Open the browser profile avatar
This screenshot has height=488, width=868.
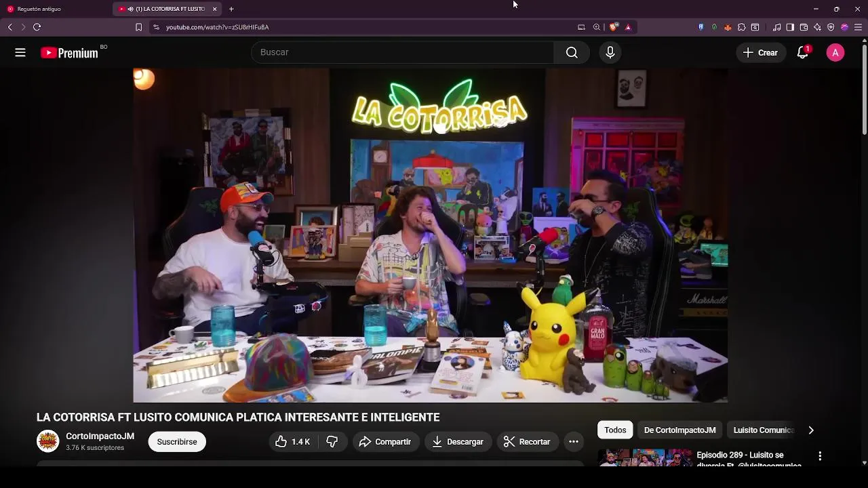[x=844, y=27]
